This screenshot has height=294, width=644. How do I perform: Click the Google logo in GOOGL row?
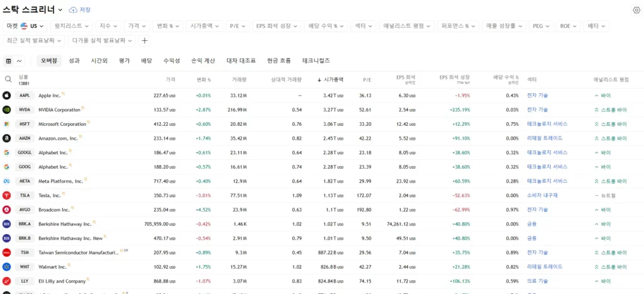(6, 152)
